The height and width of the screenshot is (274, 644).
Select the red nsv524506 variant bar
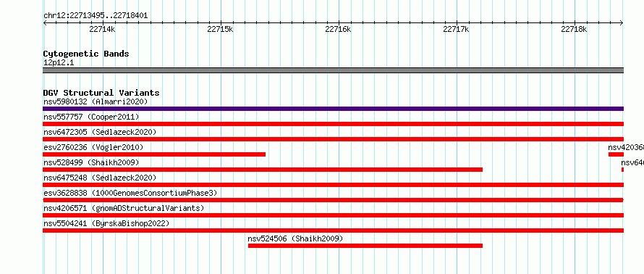365,246
